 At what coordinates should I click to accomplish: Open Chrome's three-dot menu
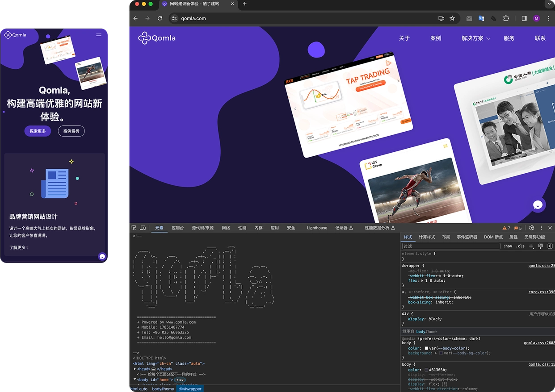pyautogui.click(x=549, y=18)
